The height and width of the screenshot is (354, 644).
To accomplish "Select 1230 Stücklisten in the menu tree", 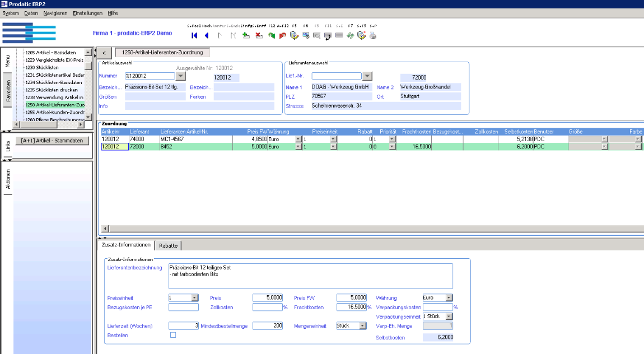I will point(42,67).
